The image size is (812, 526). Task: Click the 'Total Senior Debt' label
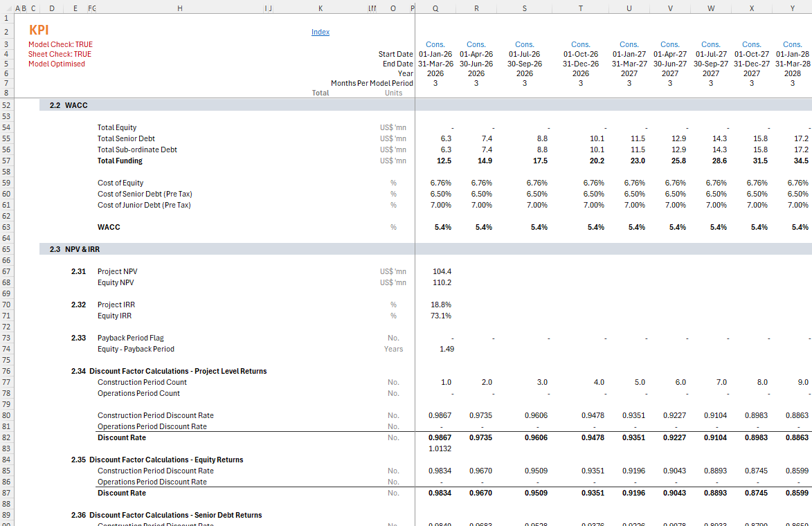pos(126,138)
